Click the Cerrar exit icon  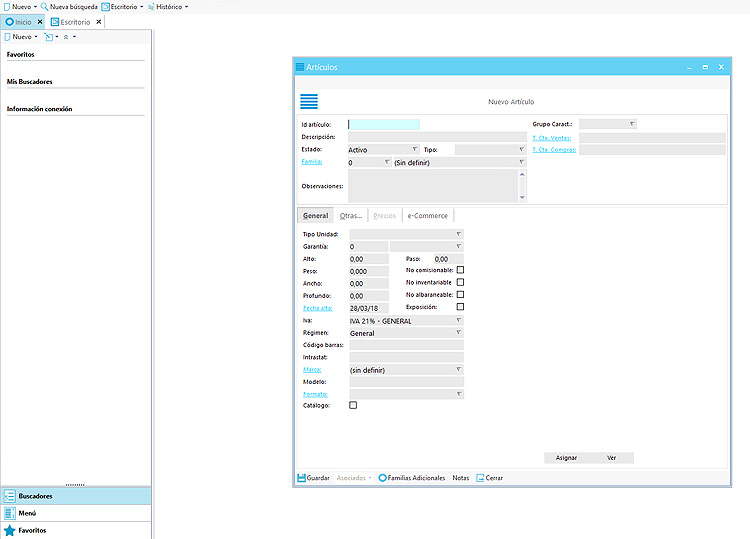pyautogui.click(x=480, y=478)
